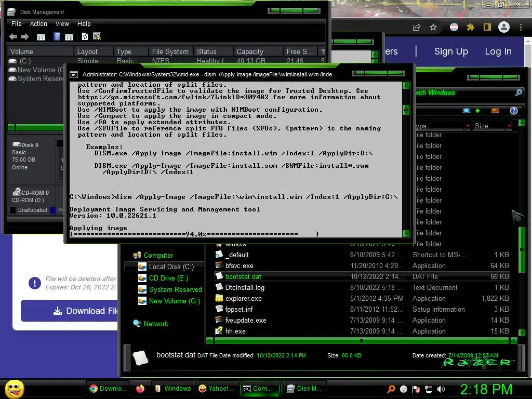Click the forward arrow in Disk Management
Screen dimensions: 532x399
[x=25, y=37]
